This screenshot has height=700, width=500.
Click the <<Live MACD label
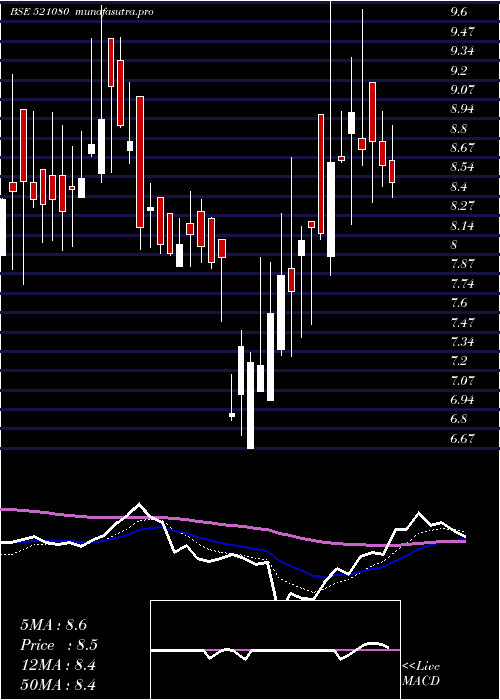(421, 674)
